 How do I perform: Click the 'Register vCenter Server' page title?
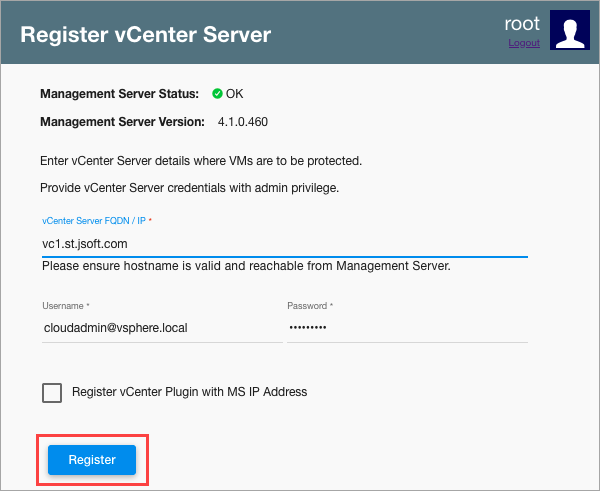coord(145,34)
